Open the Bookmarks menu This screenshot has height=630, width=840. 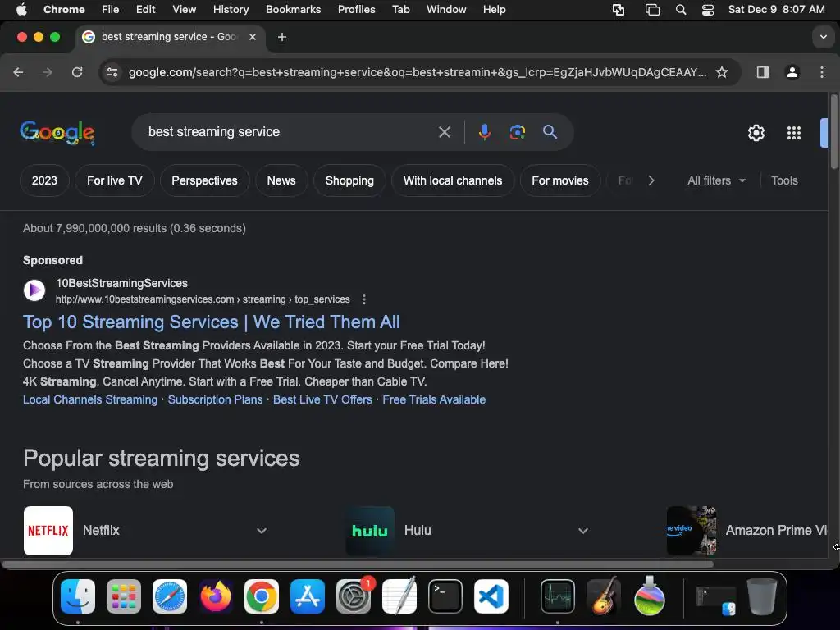tap(293, 10)
